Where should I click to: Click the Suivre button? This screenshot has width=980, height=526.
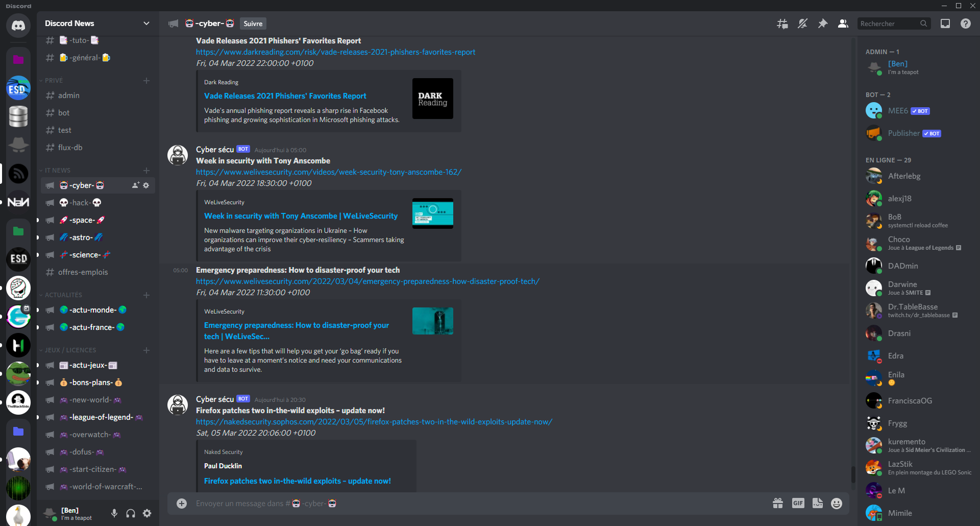pos(253,23)
